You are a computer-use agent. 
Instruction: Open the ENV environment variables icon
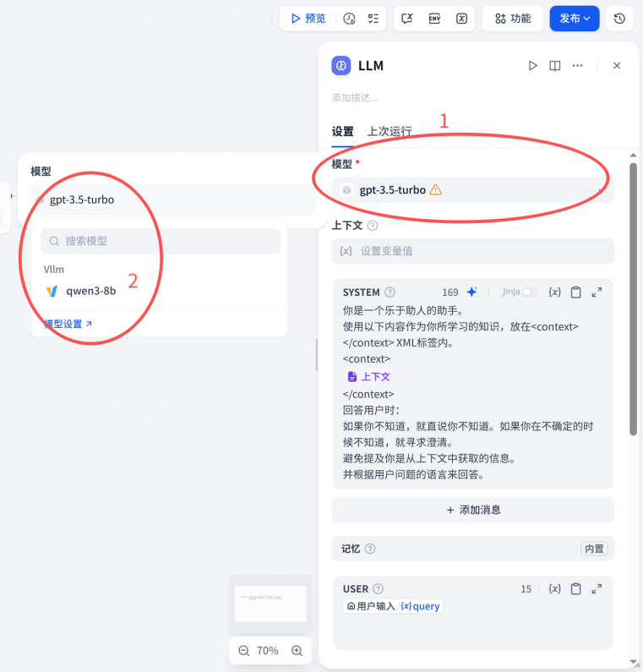pos(434,19)
